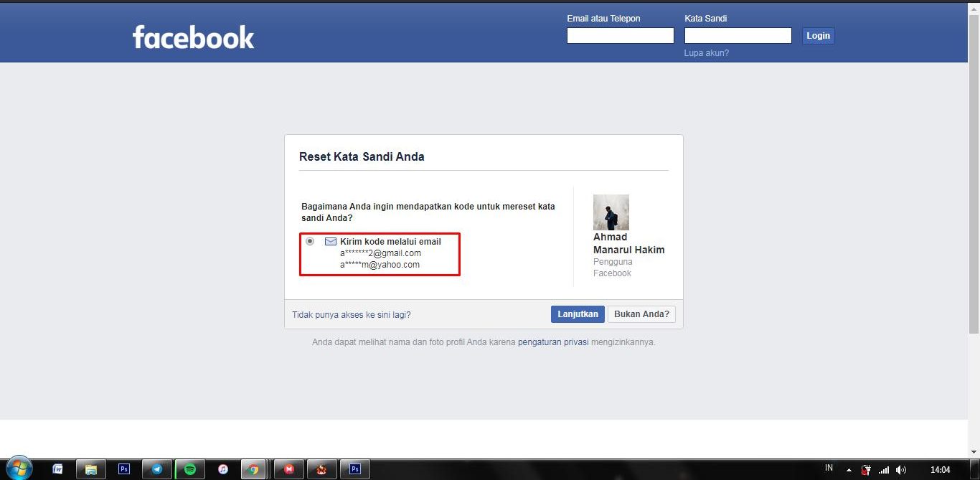Click Tidak punya akses ke sini lagi? link
980x480 pixels.
[352, 314]
